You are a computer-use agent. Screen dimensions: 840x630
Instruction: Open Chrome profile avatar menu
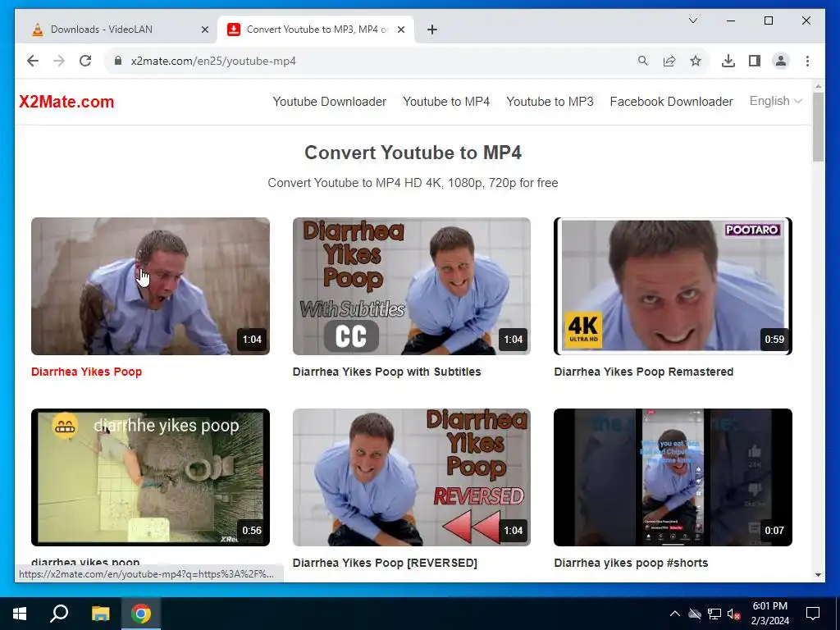coord(781,61)
